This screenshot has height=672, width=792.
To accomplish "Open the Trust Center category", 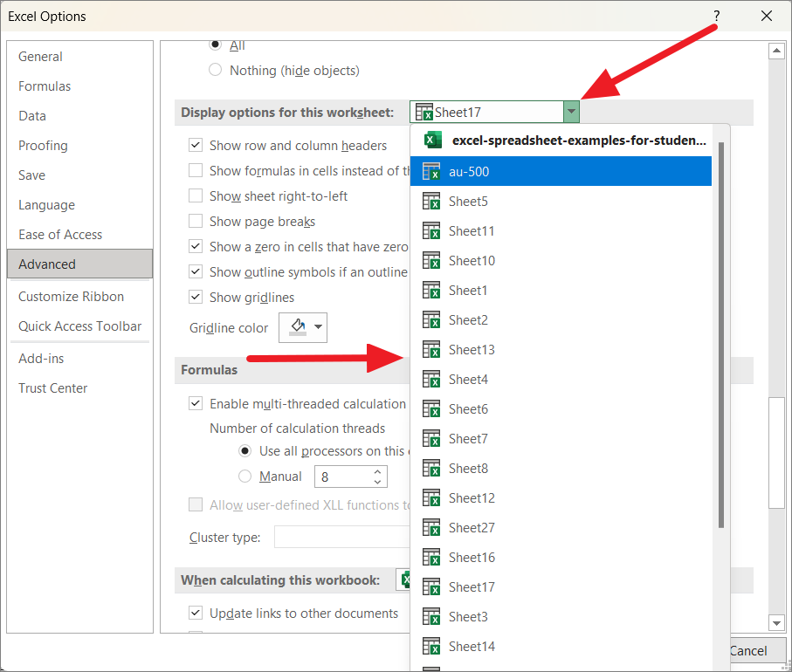I will pyautogui.click(x=79, y=388).
